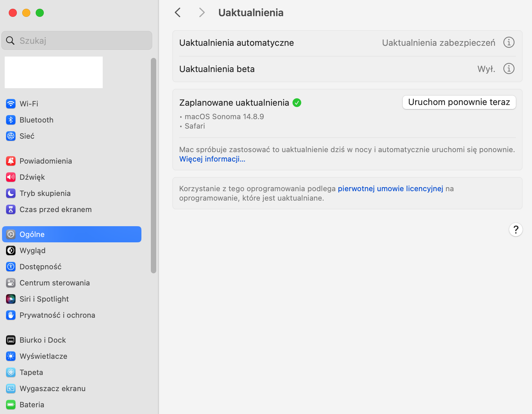Click the Powiadomienia bell icon
This screenshot has width=532, height=414.
coord(11,161)
